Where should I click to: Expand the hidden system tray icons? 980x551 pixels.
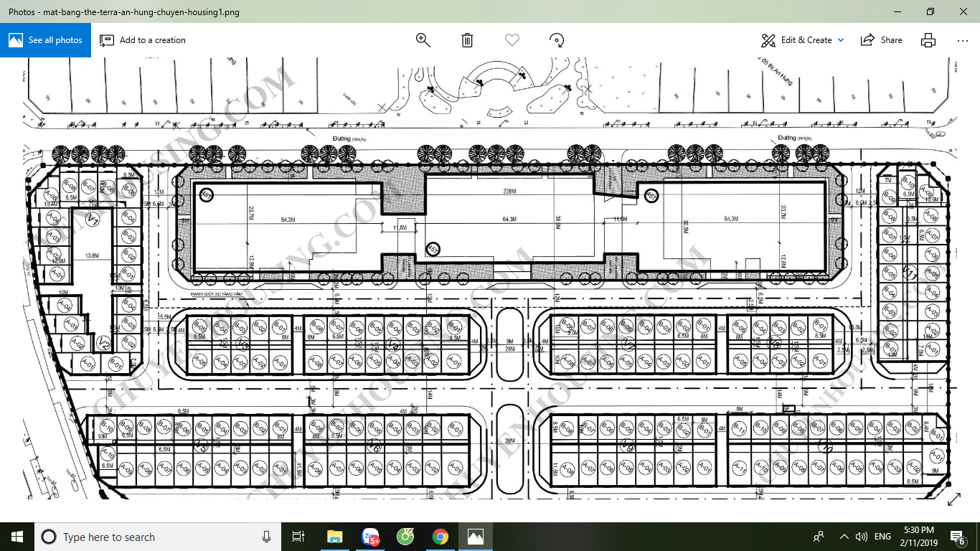[844, 537]
